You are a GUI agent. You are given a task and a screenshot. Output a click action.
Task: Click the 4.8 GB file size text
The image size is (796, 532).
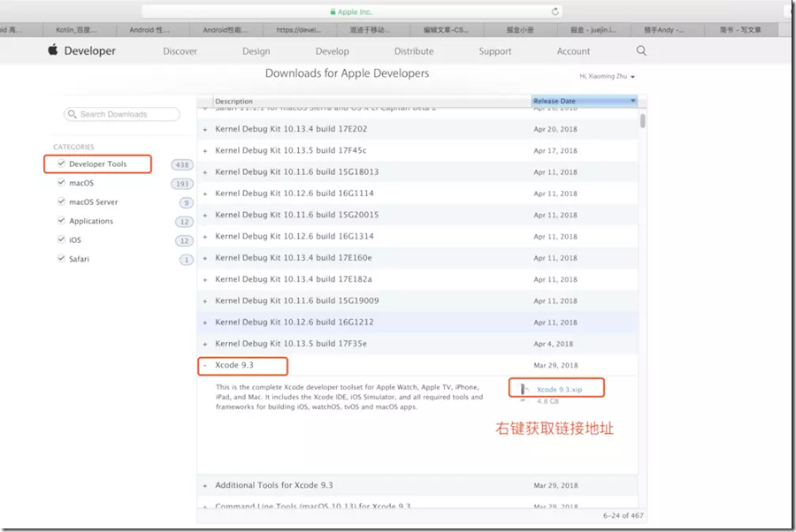(547, 401)
